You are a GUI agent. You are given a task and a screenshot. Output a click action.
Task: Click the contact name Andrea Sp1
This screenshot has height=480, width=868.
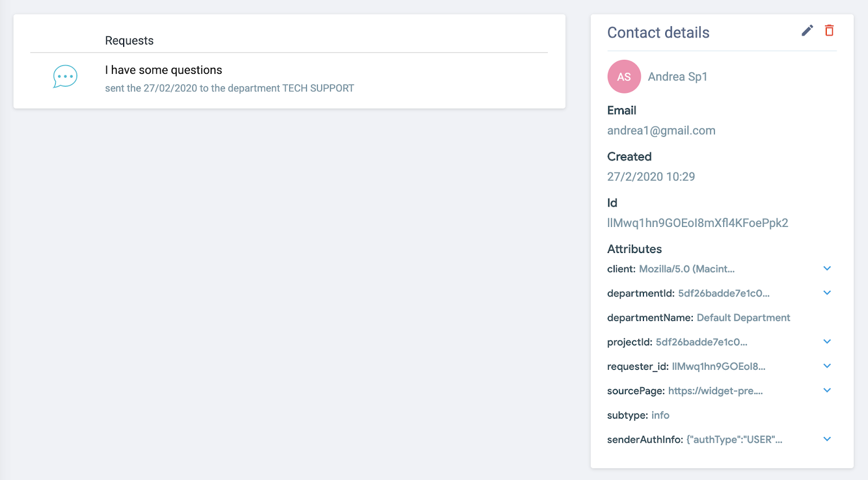point(677,77)
